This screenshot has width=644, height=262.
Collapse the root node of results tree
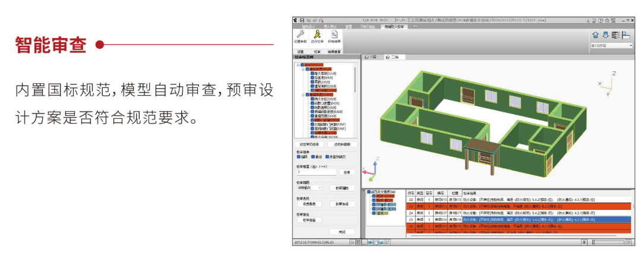298,65
